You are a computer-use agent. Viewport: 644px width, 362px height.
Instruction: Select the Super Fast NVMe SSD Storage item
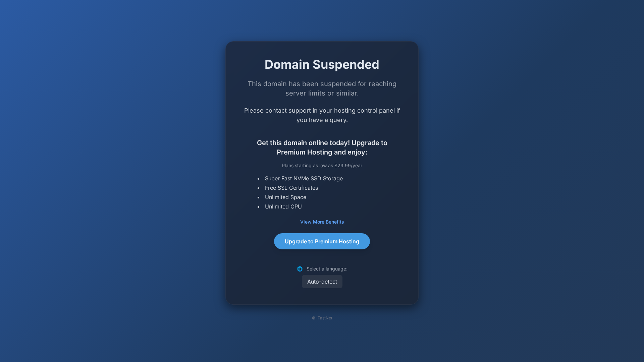[x=304, y=178]
